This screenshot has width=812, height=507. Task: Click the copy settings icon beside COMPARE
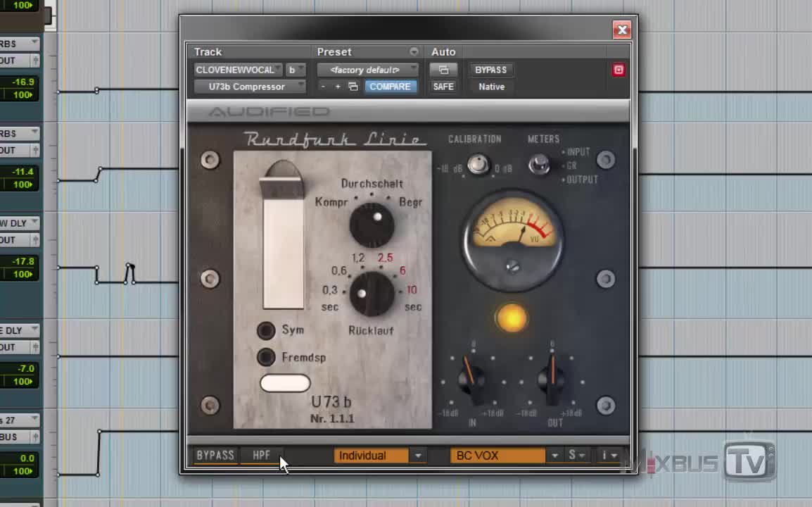[x=353, y=87]
